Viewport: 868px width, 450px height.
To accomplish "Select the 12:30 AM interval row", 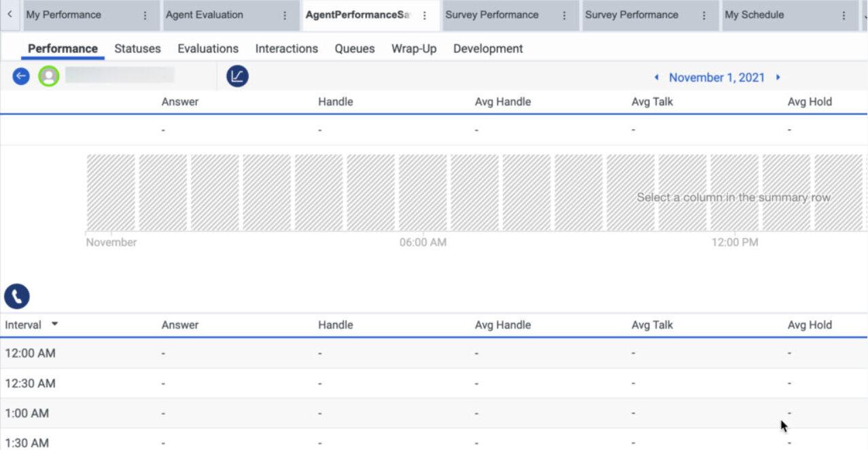I will pos(30,383).
